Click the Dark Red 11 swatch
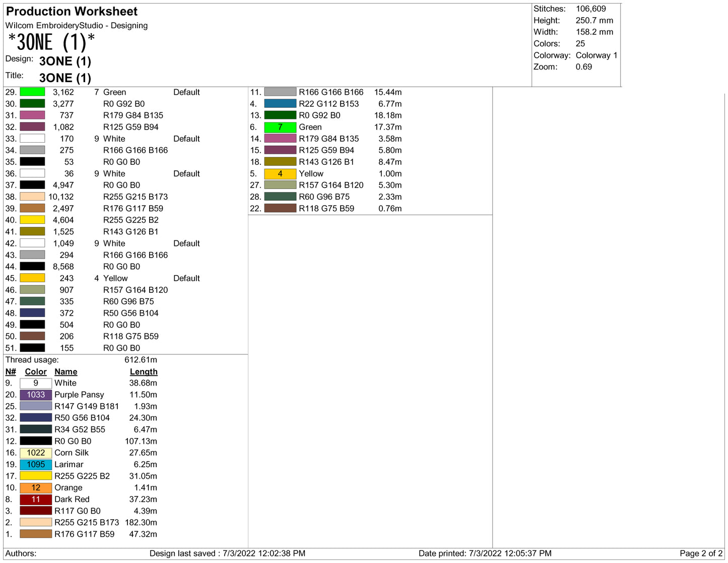This screenshot has width=728, height=563. click(36, 499)
